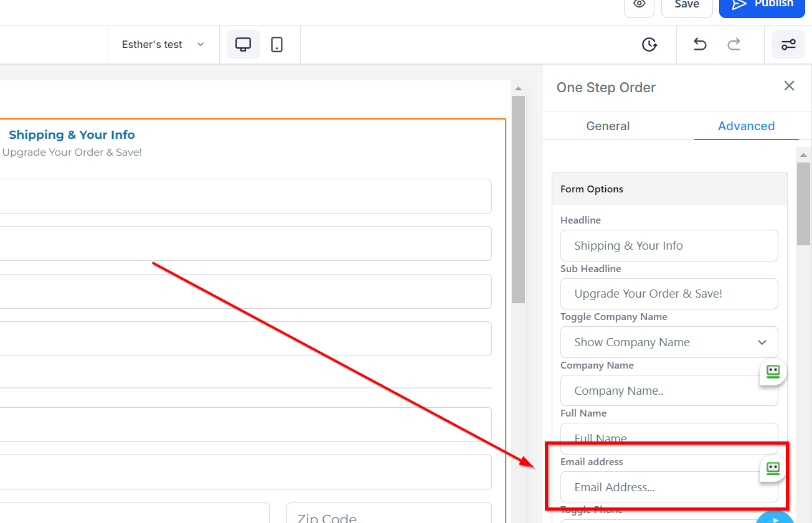Open Toggle Company Name dropdown
The image size is (812, 523).
coord(669,342)
